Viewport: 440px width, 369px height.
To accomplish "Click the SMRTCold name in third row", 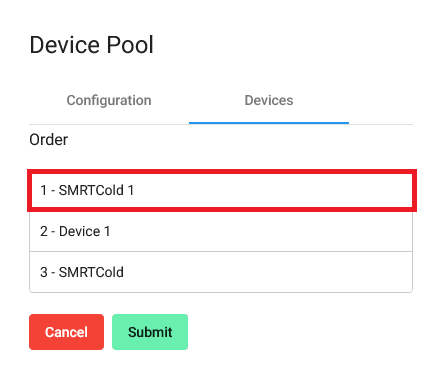I will 91,272.
